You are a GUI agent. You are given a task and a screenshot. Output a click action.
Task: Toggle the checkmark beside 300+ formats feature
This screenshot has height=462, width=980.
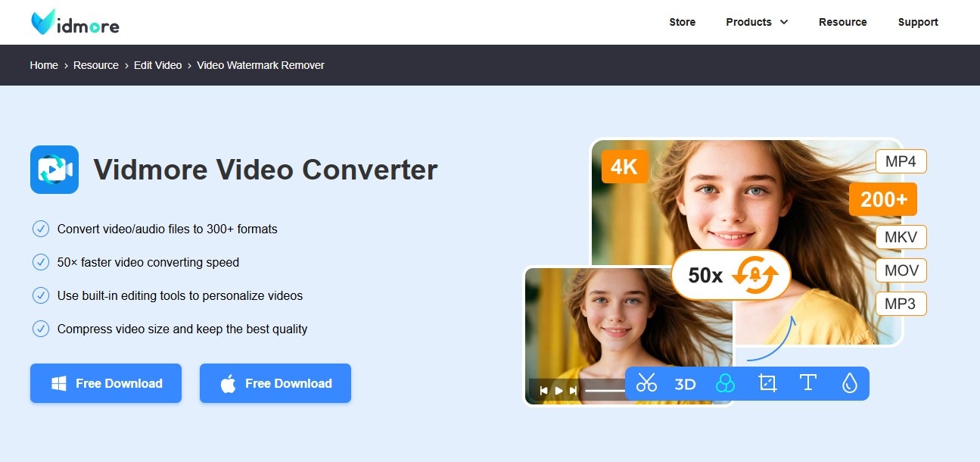coord(41,229)
